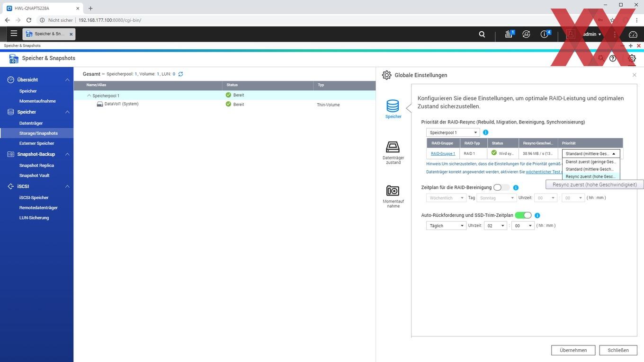Open Snapshot Replica in the sidebar
The image size is (644, 362).
[36, 166]
